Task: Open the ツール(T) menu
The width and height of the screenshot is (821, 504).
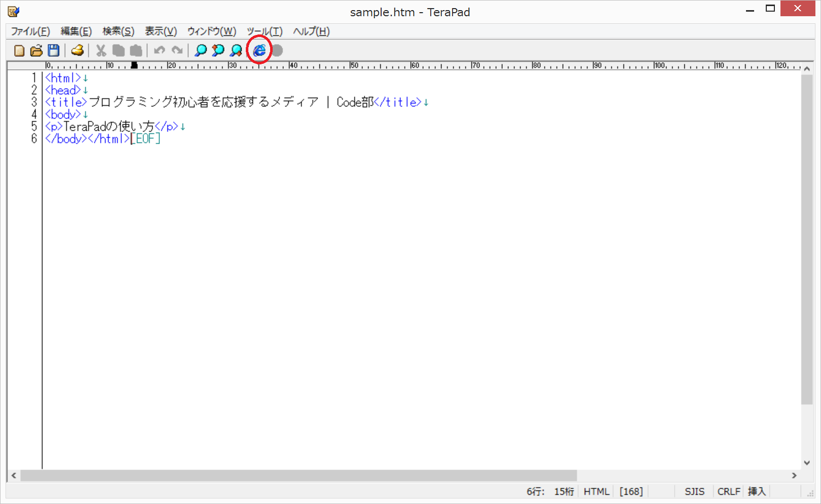Action: tap(265, 31)
